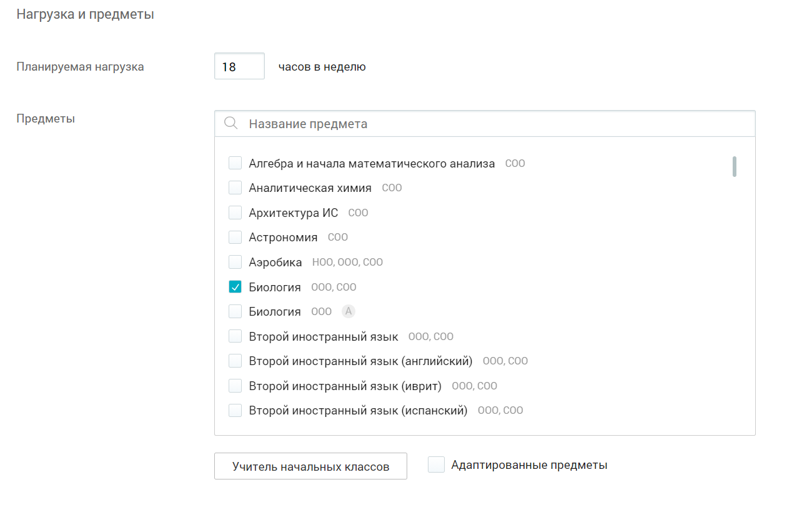Click the НОО, ООО, СОО level tag
The width and height of the screenshot is (812, 507).
[x=347, y=263]
